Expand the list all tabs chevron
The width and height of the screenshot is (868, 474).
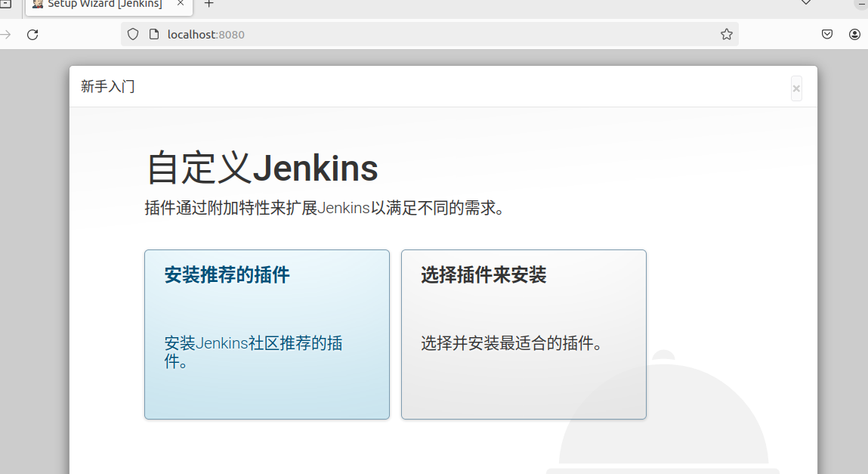tap(806, 3)
